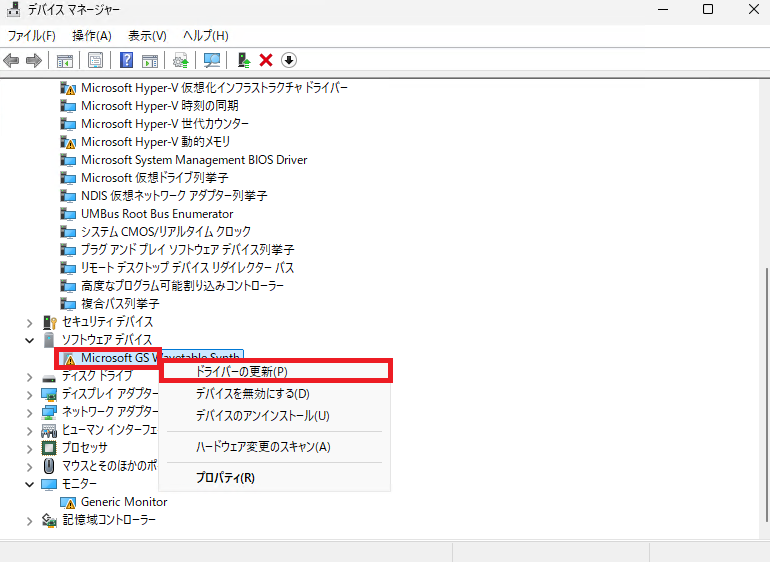770x562 pixels.
Task: Select Microsoft System Management BIOS Driver
Action: pos(194,160)
